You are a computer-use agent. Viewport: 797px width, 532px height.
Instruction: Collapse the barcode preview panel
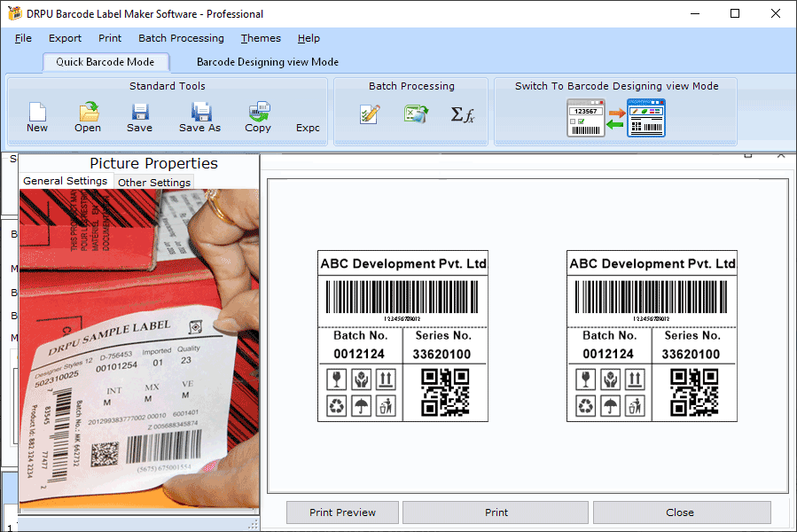pyautogui.click(x=780, y=154)
